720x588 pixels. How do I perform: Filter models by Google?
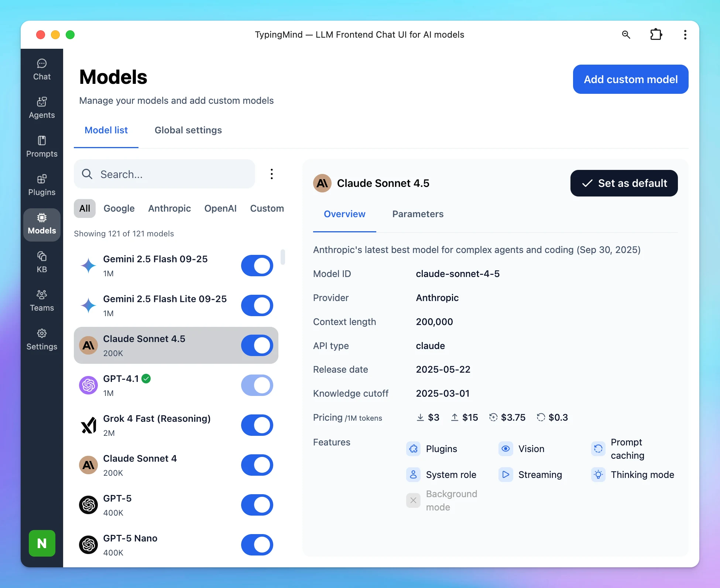click(x=119, y=209)
